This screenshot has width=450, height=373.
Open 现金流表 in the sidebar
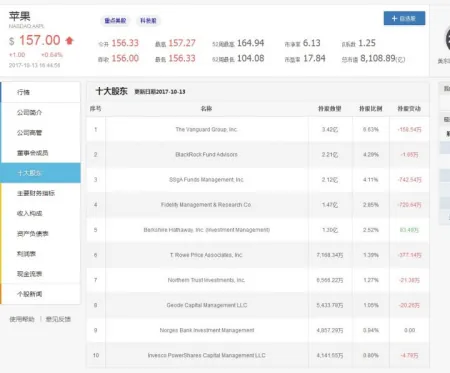[40, 274]
